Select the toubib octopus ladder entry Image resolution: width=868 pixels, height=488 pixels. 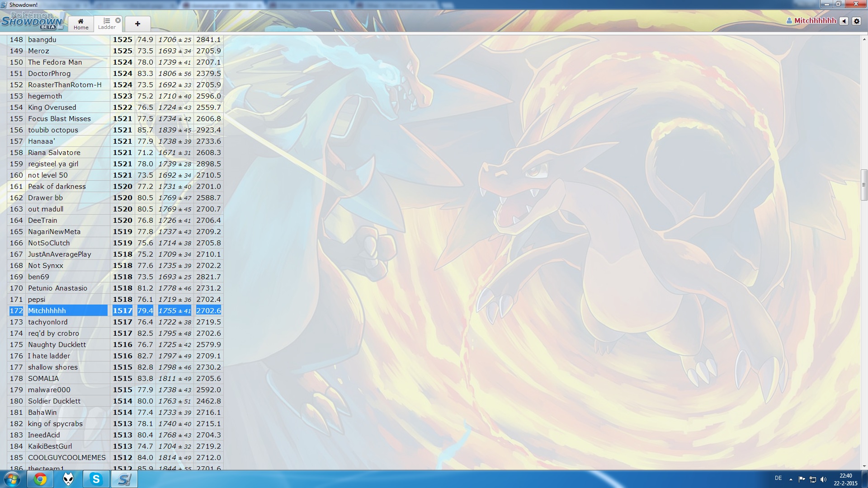[x=53, y=130]
